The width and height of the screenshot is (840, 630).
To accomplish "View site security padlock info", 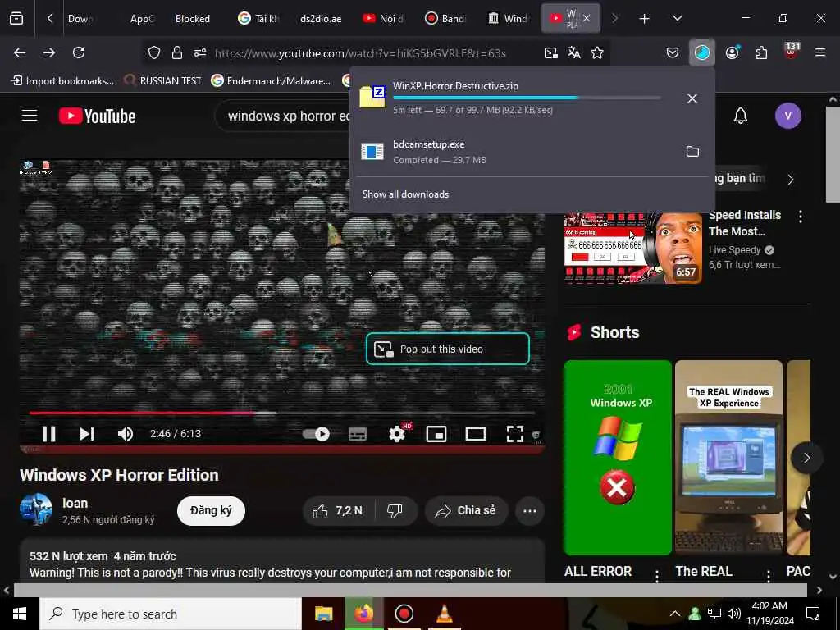I will (x=177, y=52).
